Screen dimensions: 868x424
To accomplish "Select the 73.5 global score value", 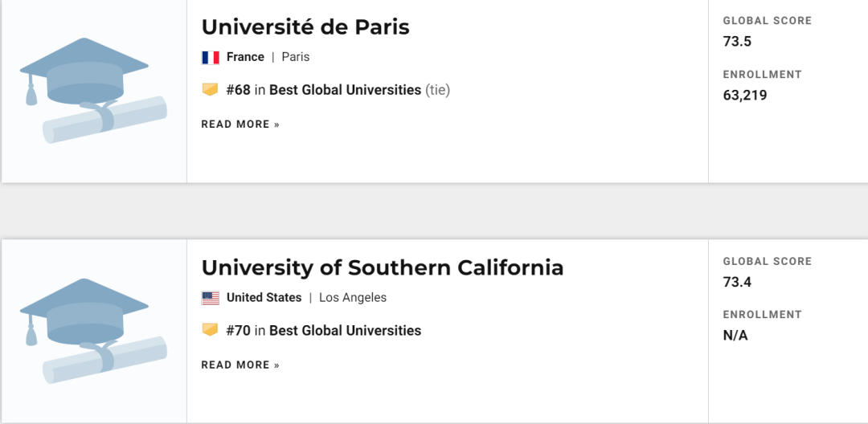I will point(737,42).
